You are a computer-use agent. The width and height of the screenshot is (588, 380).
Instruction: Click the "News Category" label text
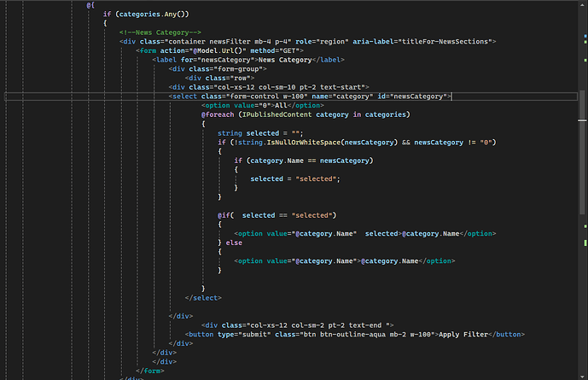285,60
